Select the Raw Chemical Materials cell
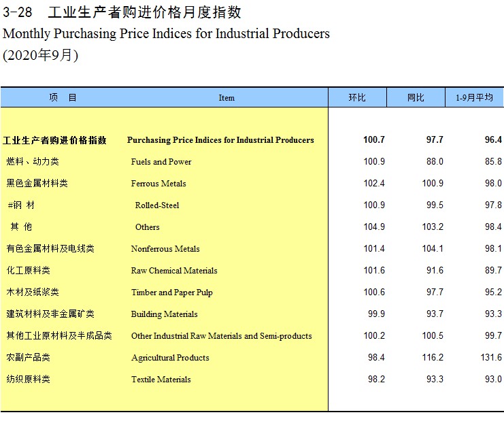Image resolution: width=504 pixels, height=434 pixels. 174,271
